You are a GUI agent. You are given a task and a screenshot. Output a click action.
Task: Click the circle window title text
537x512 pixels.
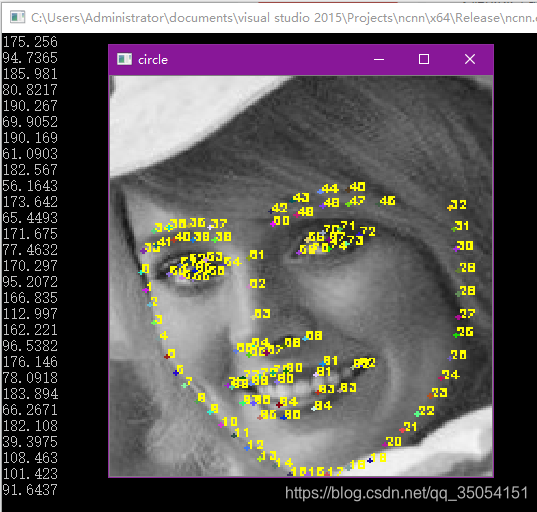[x=153, y=60]
